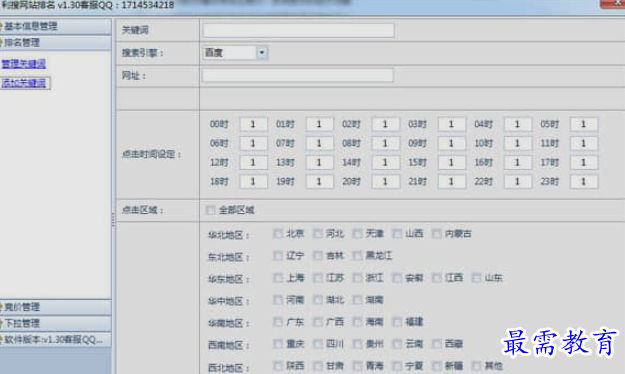This screenshot has width=625, height=374.
Task: Check the 江苏 region checkbox
Action: [x=318, y=278]
